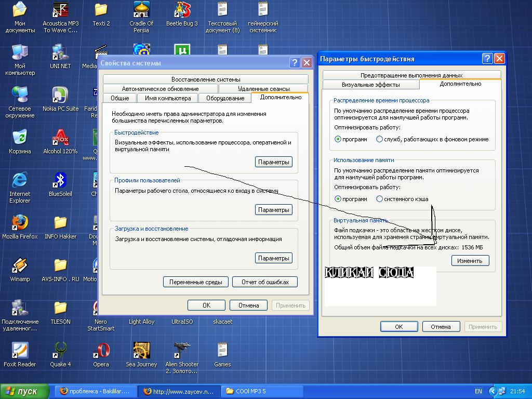This screenshot has height=399, width=532.
Task: Open the Mozilla Firefox desktop icon
Action: click(x=20, y=222)
